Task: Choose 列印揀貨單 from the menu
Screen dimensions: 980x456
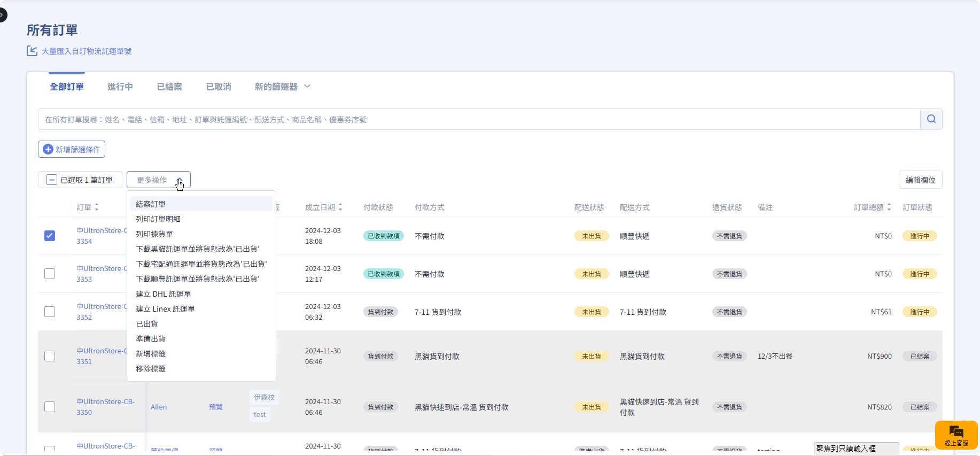Action: pos(201,234)
